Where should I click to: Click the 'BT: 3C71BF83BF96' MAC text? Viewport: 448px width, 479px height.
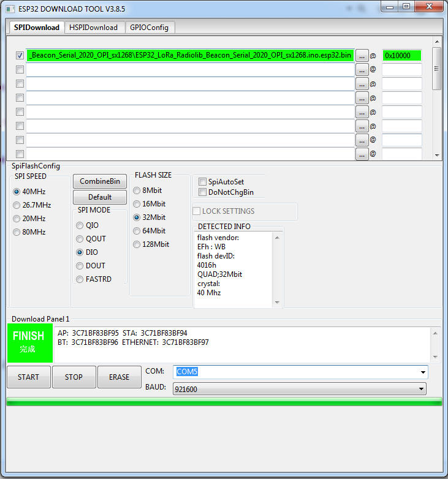[x=88, y=342]
